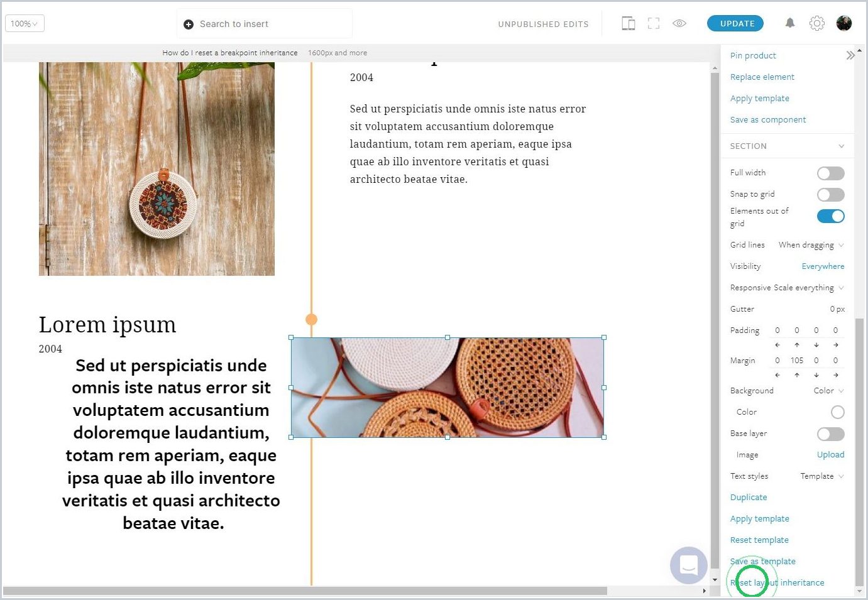Open Grid lines When dragging dropdown
The width and height of the screenshot is (868, 600).
point(811,245)
